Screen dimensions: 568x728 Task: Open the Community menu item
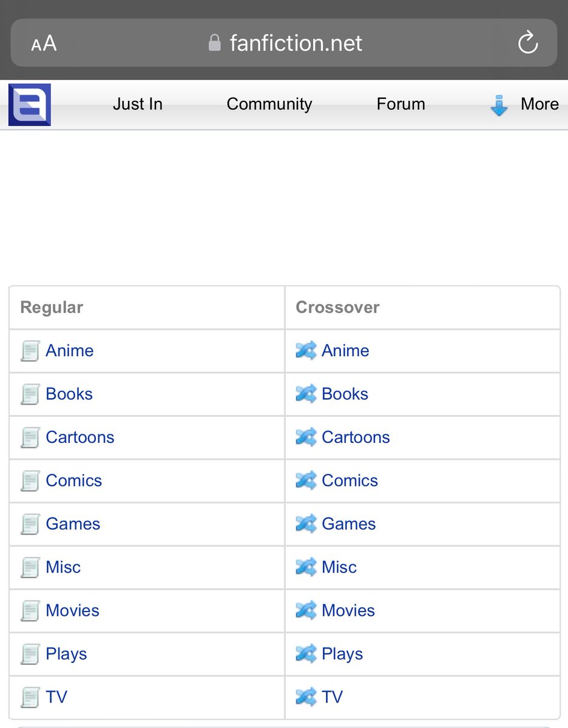(x=269, y=104)
